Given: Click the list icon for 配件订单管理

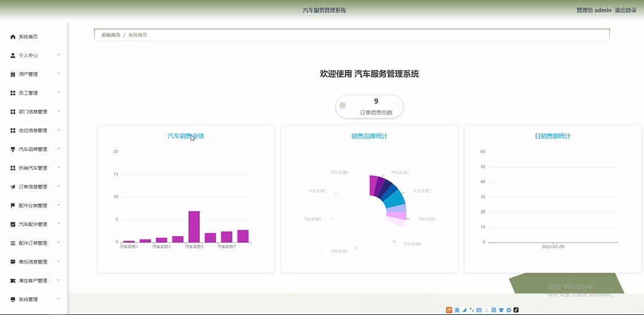Looking at the screenshot, I should point(13,243).
